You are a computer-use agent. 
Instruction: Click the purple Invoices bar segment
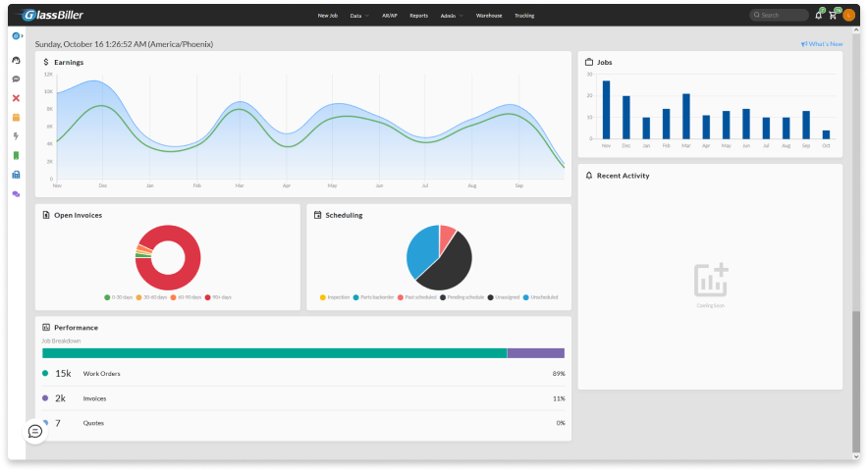535,353
